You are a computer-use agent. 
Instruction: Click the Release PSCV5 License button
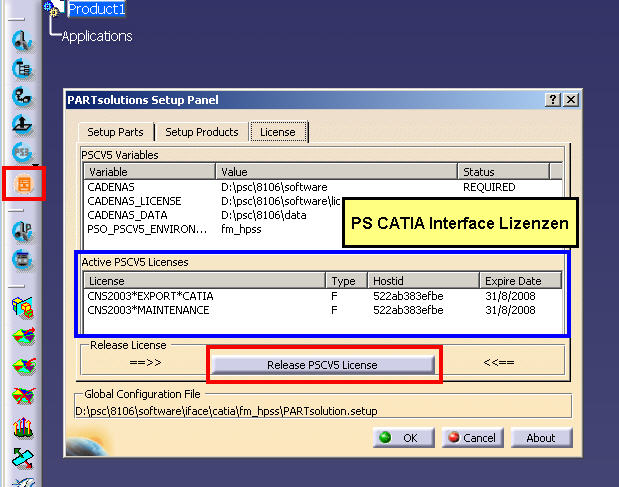click(323, 365)
